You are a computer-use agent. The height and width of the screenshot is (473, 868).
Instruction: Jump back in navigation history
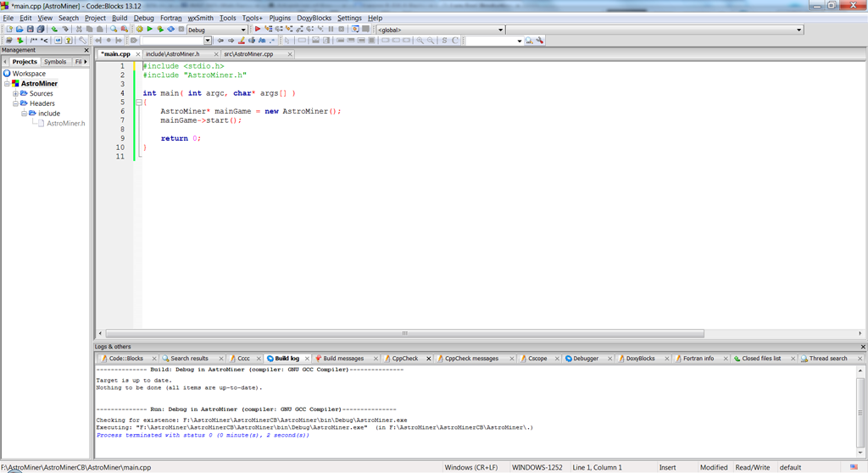98,41
